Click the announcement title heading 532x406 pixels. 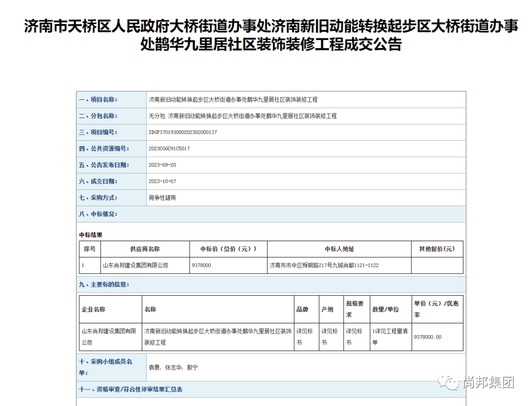click(x=271, y=35)
